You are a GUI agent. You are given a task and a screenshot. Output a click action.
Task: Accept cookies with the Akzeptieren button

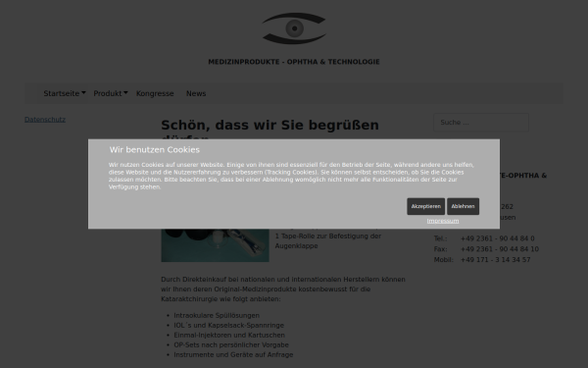[425, 206]
